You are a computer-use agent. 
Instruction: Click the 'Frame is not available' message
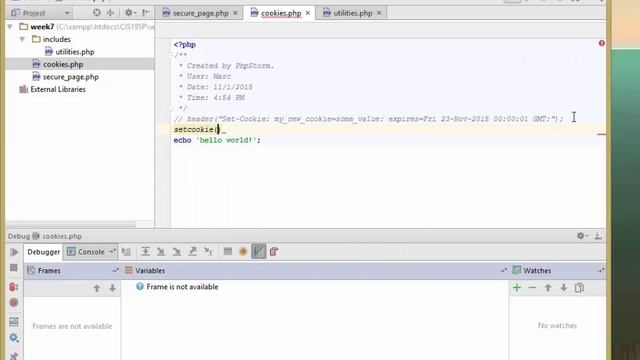182,287
